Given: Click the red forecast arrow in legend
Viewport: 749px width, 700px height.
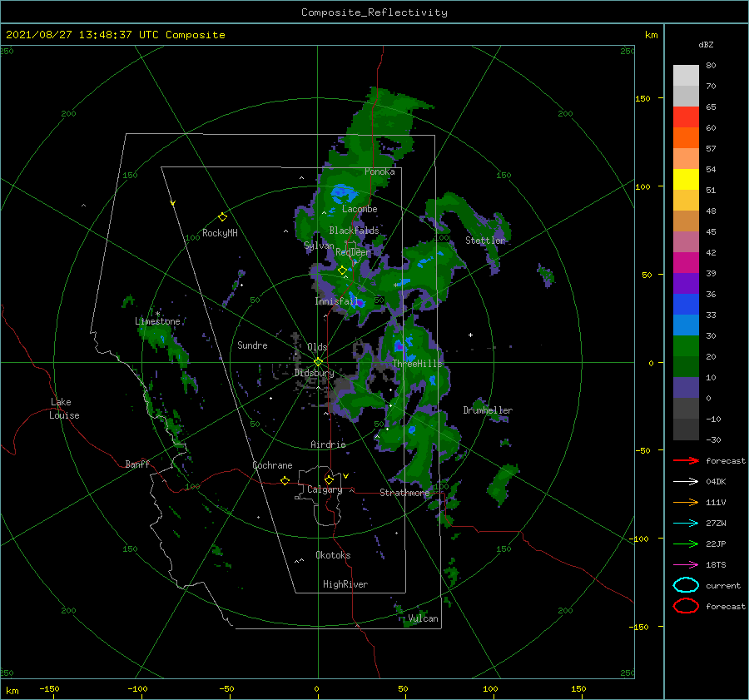Looking at the screenshot, I should coord(686,460).
